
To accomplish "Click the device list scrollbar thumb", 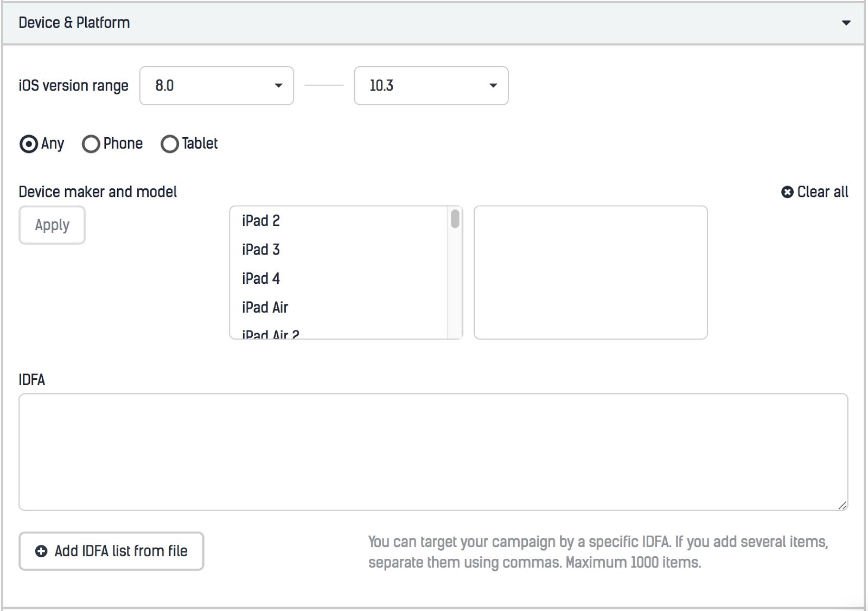I will pos(455,219).
